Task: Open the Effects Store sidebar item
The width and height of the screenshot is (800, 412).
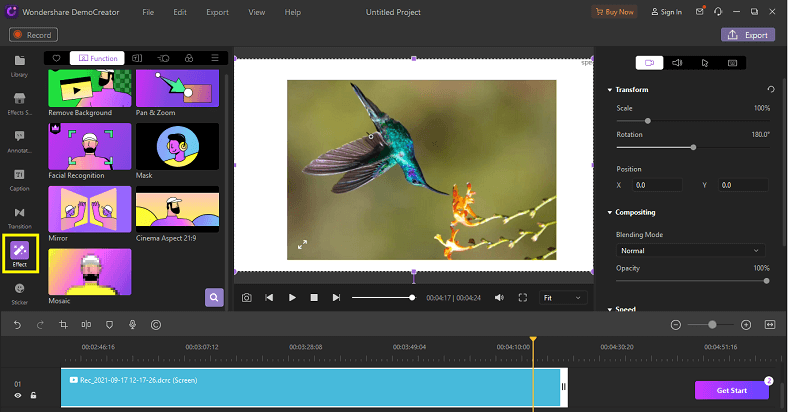Action: 19,104
